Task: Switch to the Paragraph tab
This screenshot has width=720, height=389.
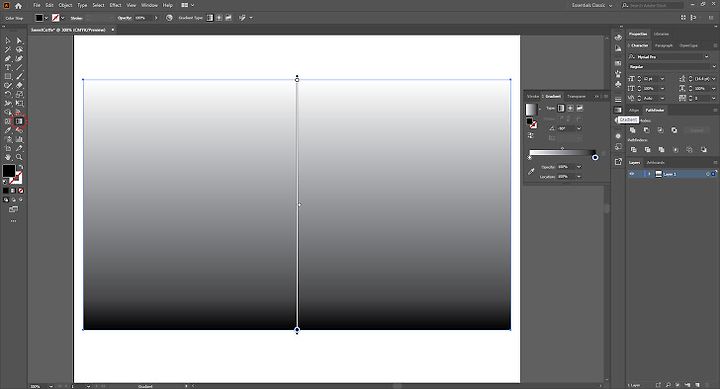Action: tap(663, 45)
